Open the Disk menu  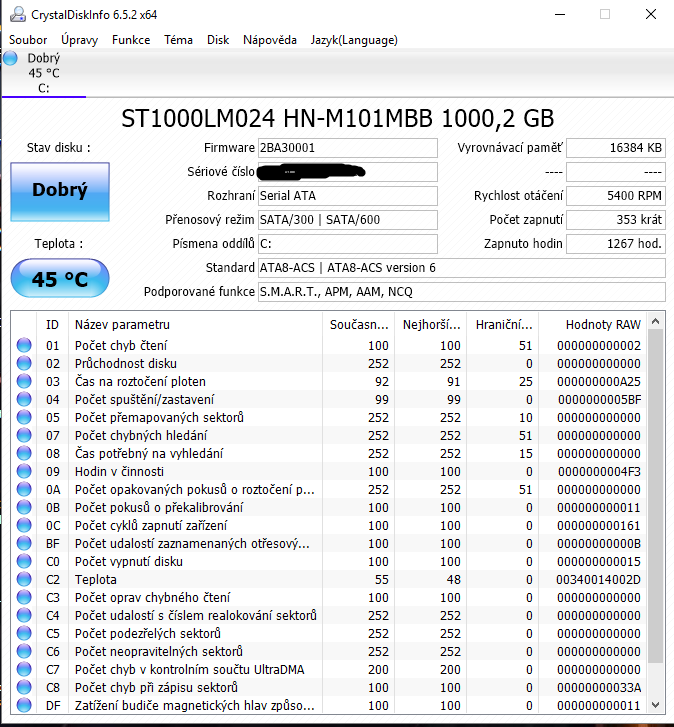218,40
